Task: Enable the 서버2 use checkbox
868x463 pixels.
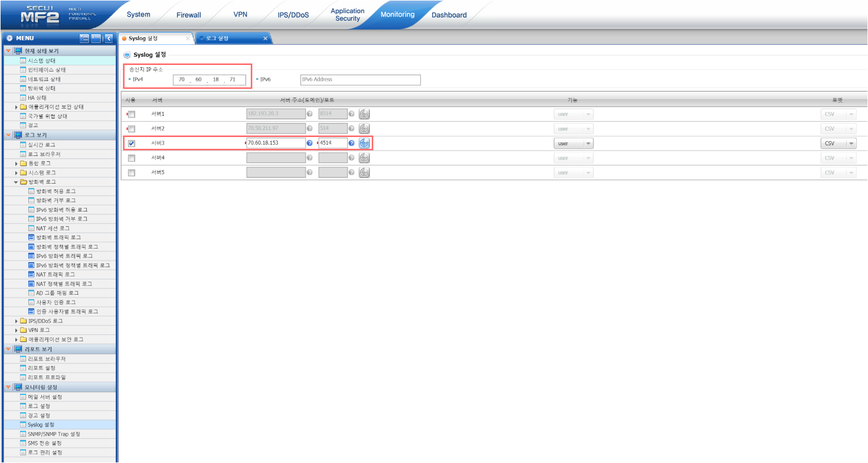Action: pos(132,129)
